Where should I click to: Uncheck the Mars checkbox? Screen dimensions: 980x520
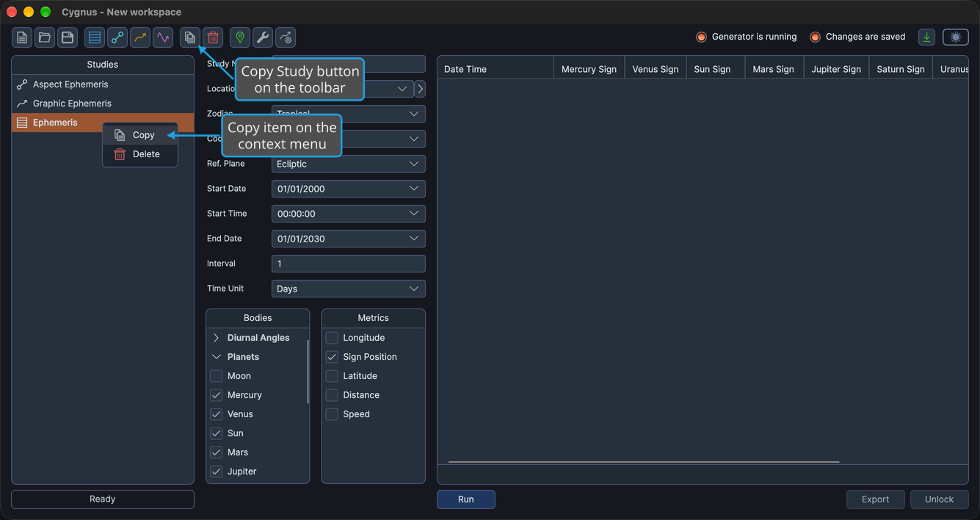tap(217, 452)
